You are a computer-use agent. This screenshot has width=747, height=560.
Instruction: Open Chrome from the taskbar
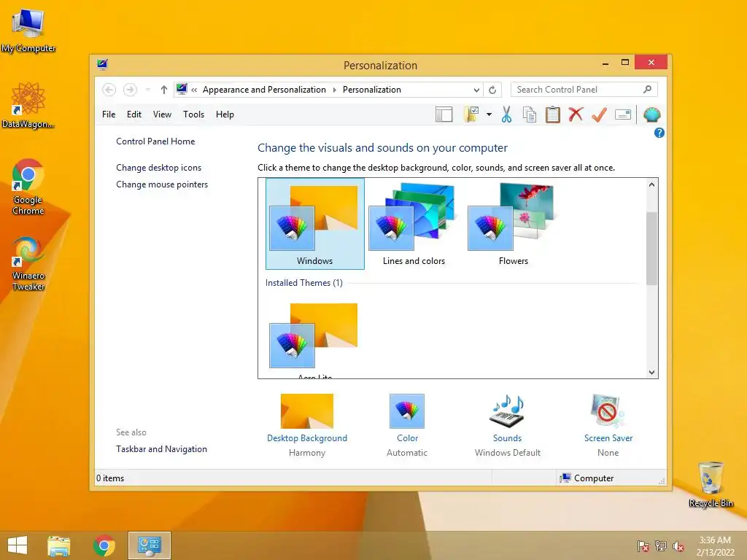click(x=104, y=545)
